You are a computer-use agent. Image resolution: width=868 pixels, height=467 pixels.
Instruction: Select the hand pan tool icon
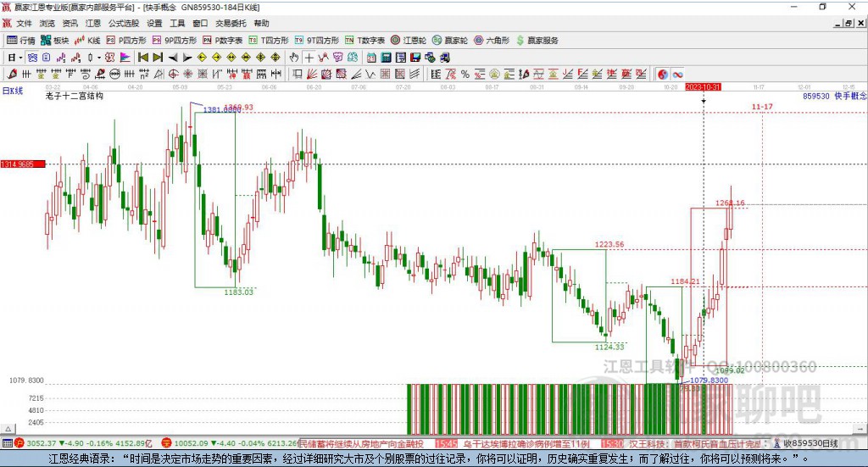click(x=294, y=58)
